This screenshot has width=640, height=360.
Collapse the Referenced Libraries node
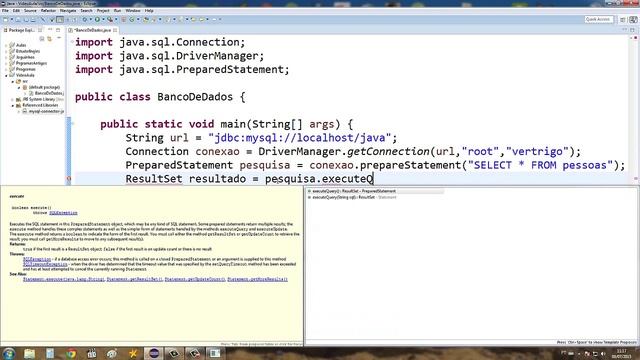[x=12, y=106]
